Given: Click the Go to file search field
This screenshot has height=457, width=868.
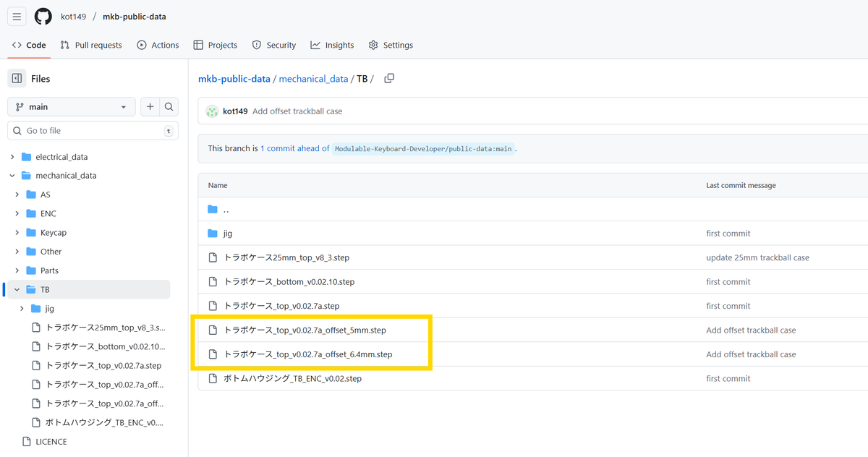Looking at the screenshot, I should pyautogui.click(x=93, y=131).
